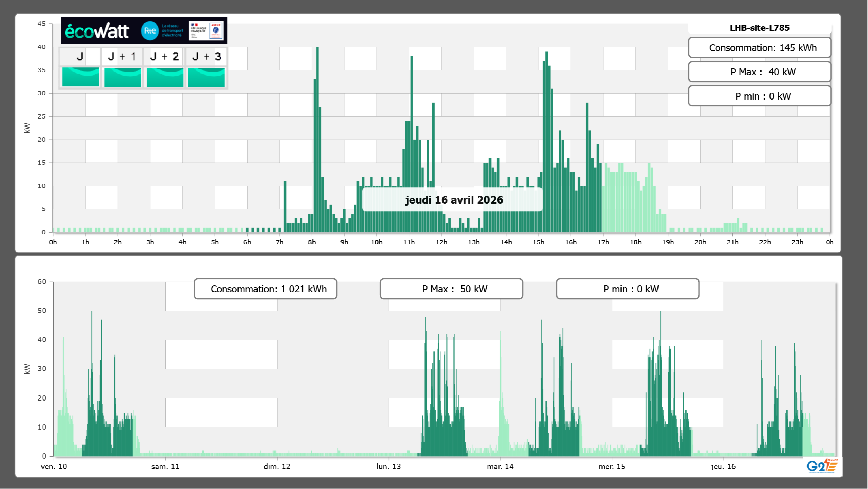Click the green wave icon under J
Screen dimensions: 868x489
tap(80, 77)
